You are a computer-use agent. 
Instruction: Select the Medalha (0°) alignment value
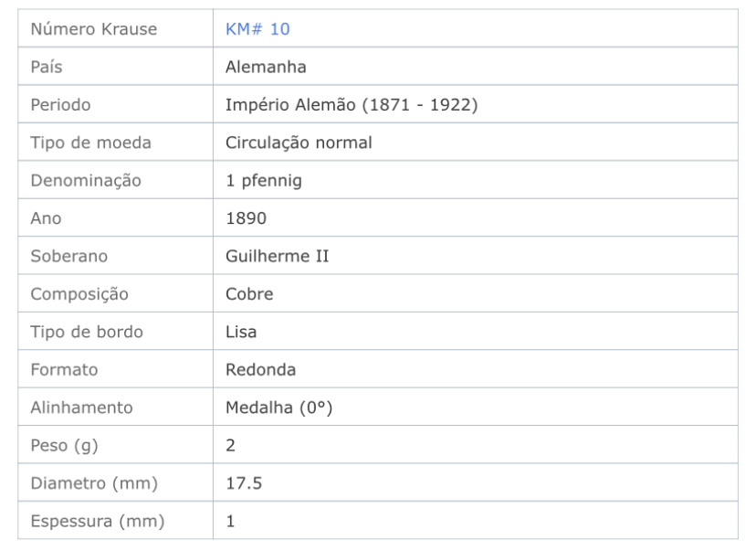pos(278,408)
